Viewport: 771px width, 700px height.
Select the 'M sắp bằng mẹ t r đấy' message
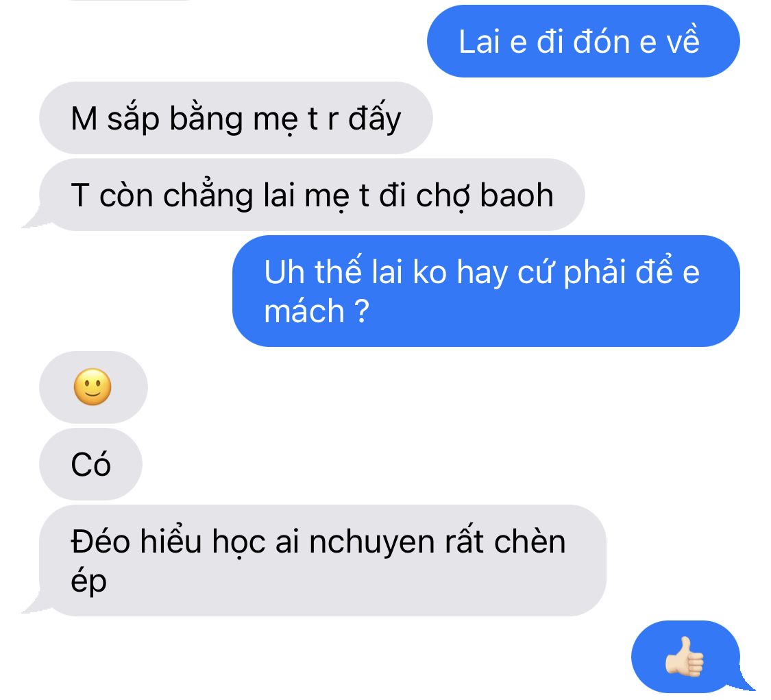pyautogui.click(x=236, y=118)
